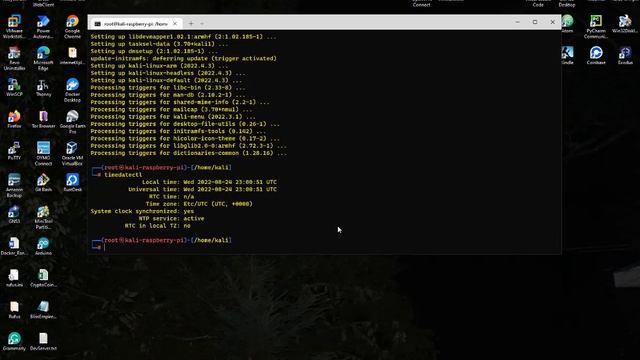Open PuTTY desktop shortcut
Screen dimensions: 640x360
point(14,151)
